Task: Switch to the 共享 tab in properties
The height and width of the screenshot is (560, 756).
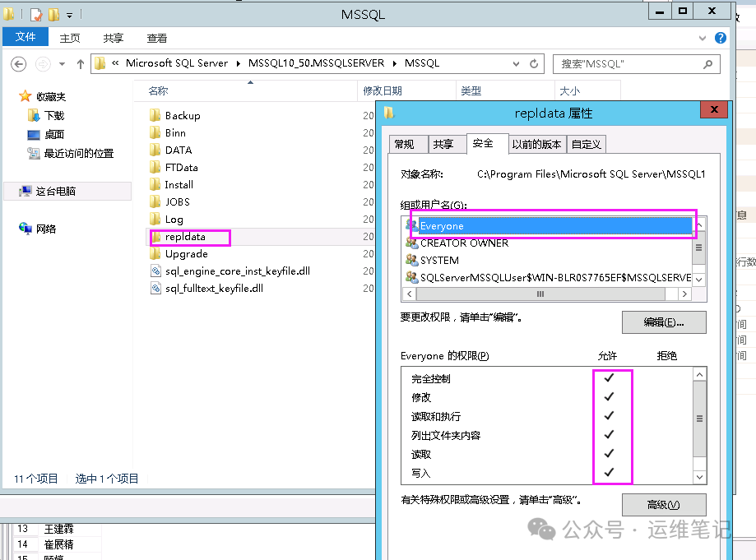Action: pos(443,144)
